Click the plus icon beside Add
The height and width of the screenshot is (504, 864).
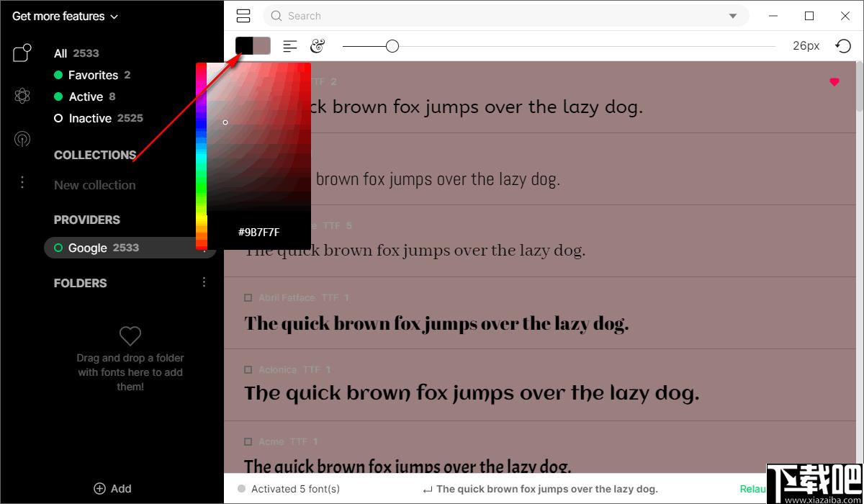click(100, 488)
